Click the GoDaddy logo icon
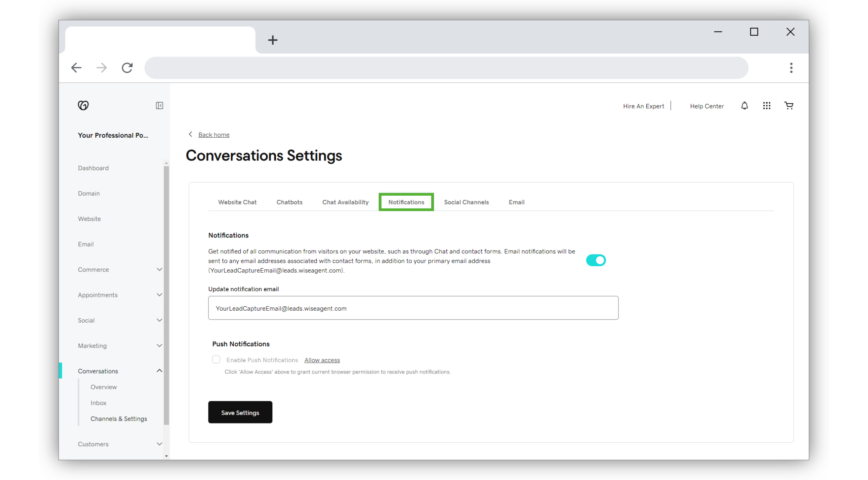This screenshot has height=480, width=868. pos(83,105)
